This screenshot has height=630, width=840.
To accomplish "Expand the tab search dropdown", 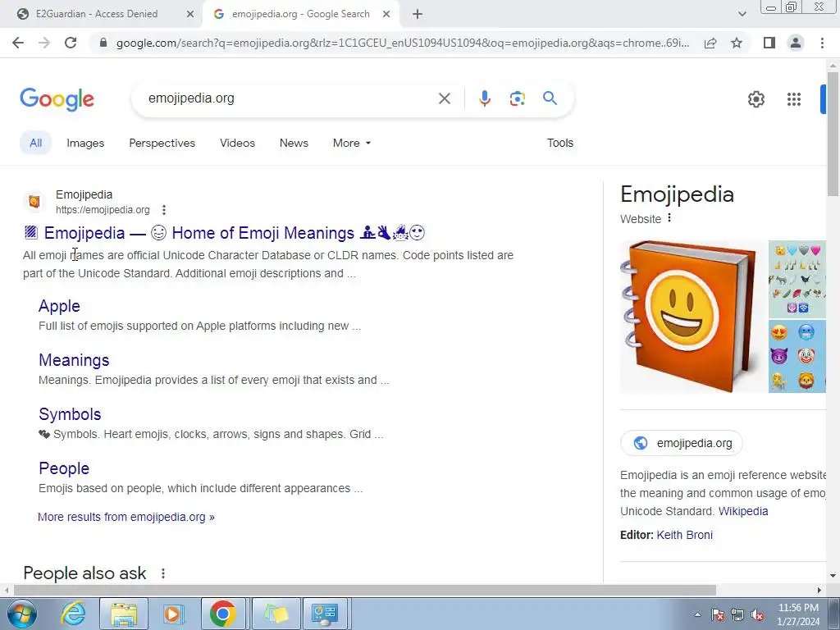I will pyautogui.click(x=742, y=15).
